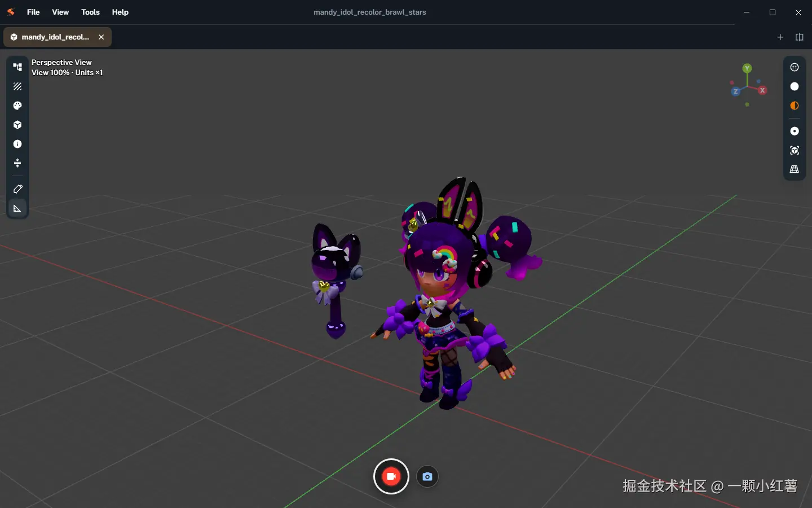Click the Perspective View label
Image resolution: width=812 pixels, height=508 pixels.
(x=61, y=62)
